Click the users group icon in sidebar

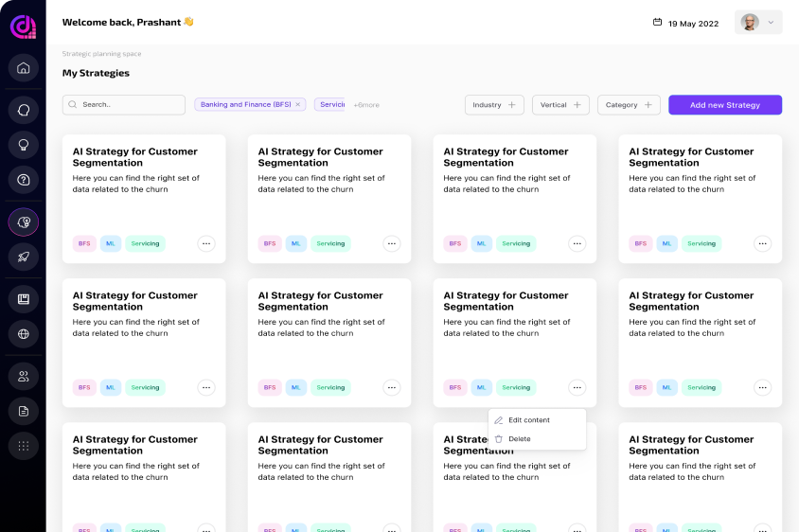point(23,376)
